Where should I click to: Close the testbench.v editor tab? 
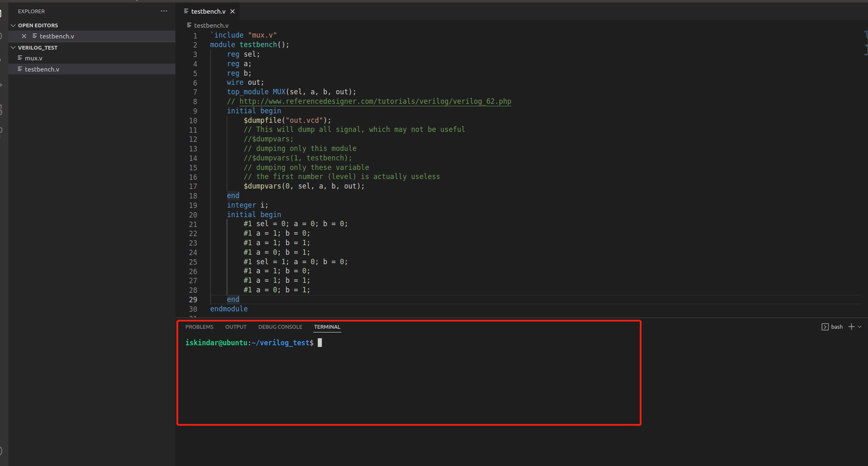tap(233, 12)
